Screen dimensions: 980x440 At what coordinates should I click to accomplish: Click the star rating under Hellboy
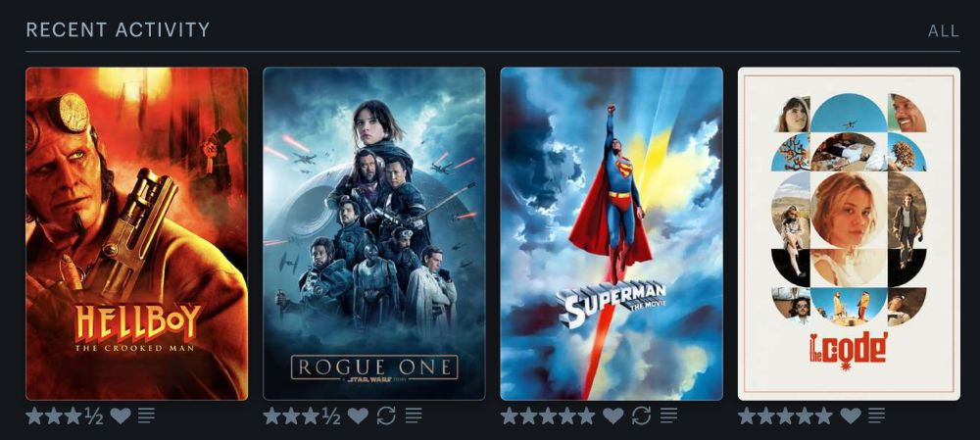tap(65, 416)
